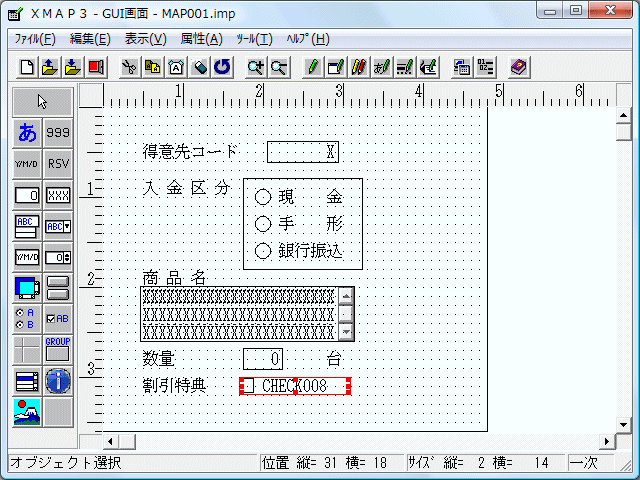Save using the download-arrow folder icon
This screenshot has width=640, height=480.
(72, 67)
